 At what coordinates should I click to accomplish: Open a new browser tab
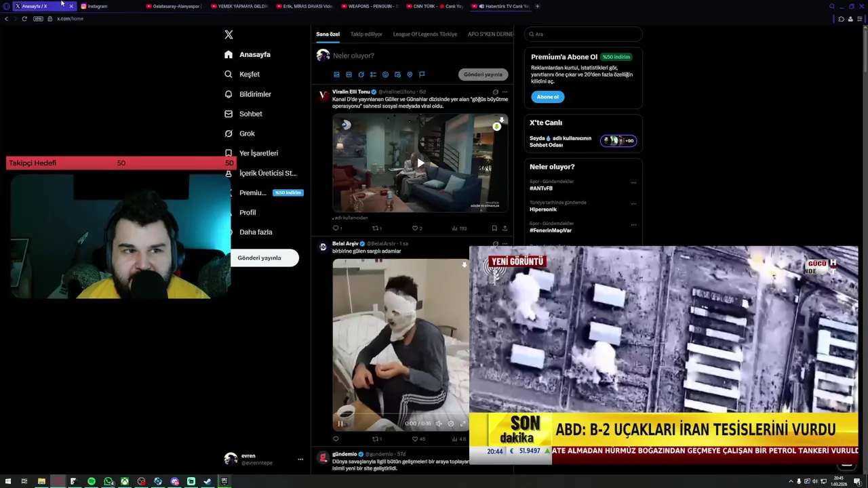pos(538,6)
